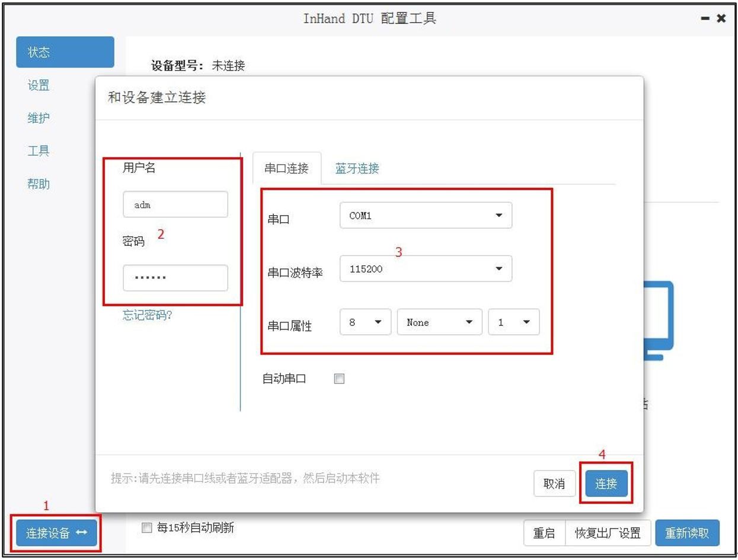The width and height of the screenshot is (738, 560).
Task: Go to 设置 in the sidebar
Action: (39, 85)
